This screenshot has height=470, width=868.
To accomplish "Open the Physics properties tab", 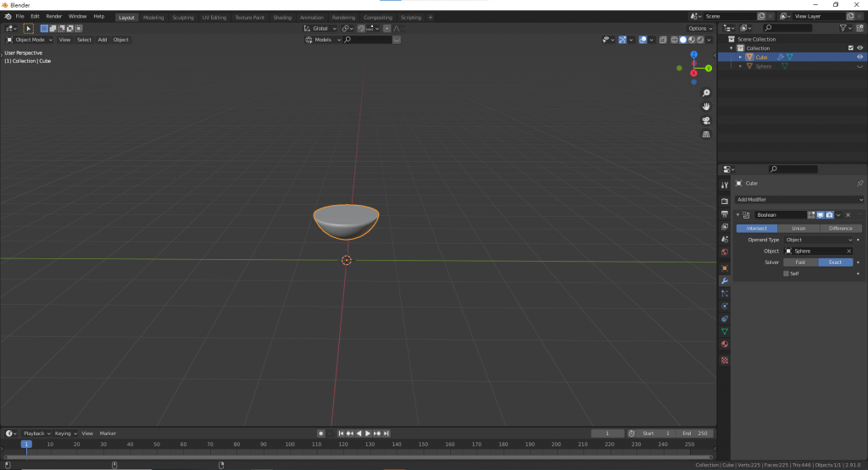I will (x=725, y=307).
